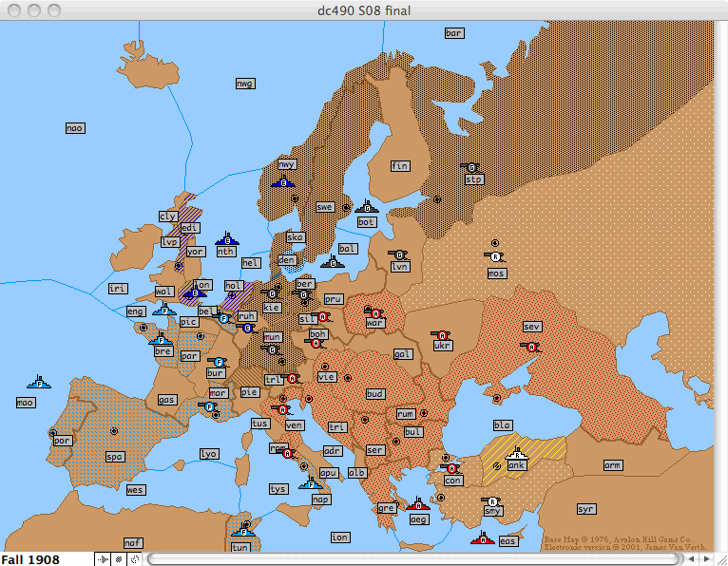Viewport: 728px width, 566px height.
Task: Click the French fleet in the English Channel
Action: (163, 310)
